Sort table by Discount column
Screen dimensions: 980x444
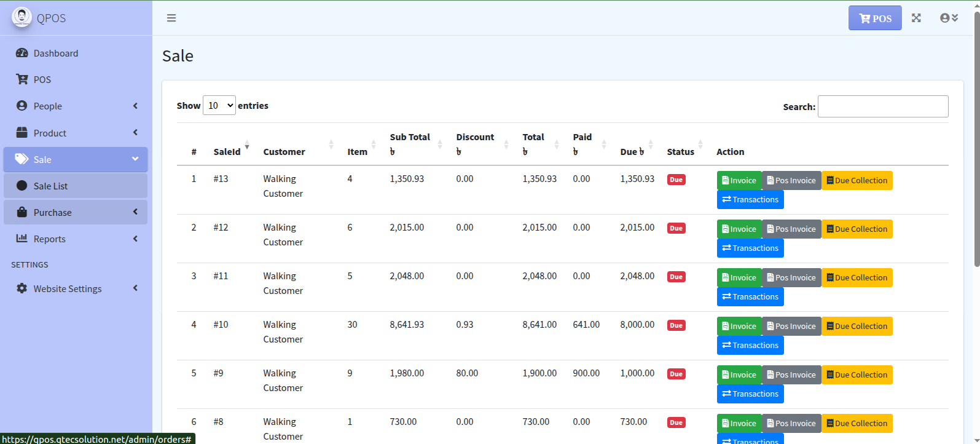[484, 145]
